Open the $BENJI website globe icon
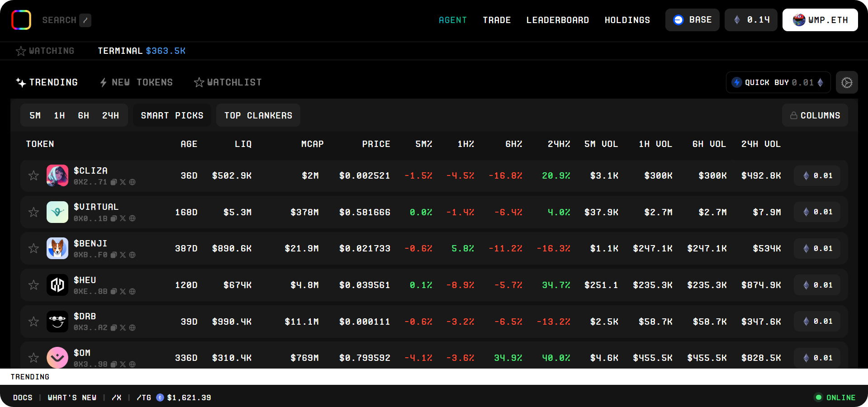 132,255
